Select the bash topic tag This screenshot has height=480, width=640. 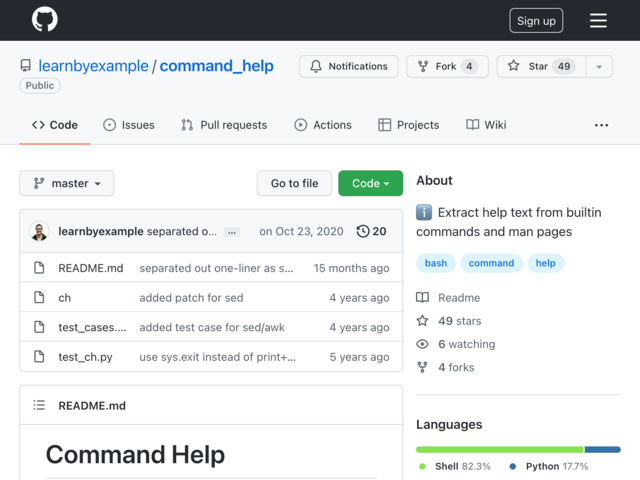pyautogui.click(x=436, y=263)
